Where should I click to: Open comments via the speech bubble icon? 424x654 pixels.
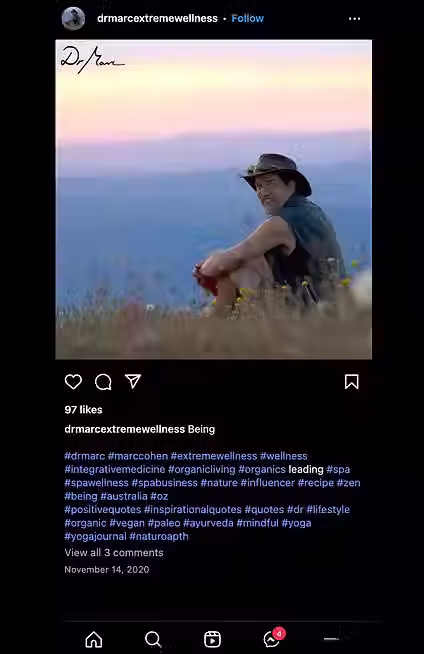[x=103, y=382]
